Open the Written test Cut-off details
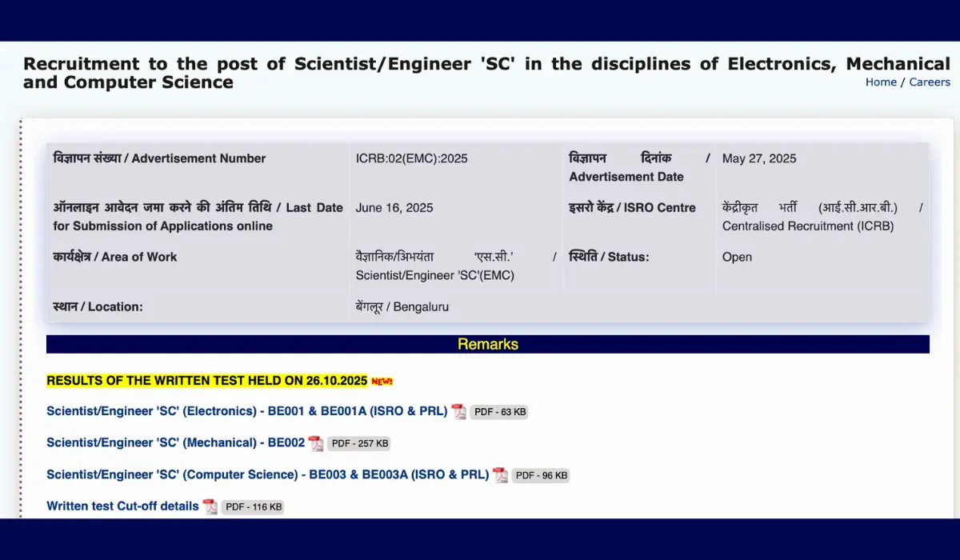The height and width of the screenshot is (560, 960). point(122,506)
